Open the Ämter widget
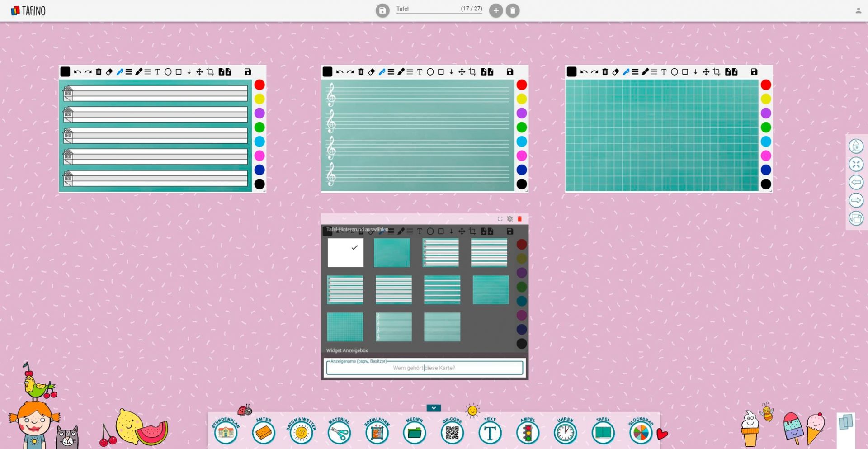This screenshot has height=449, width=868. click(264, 433)
